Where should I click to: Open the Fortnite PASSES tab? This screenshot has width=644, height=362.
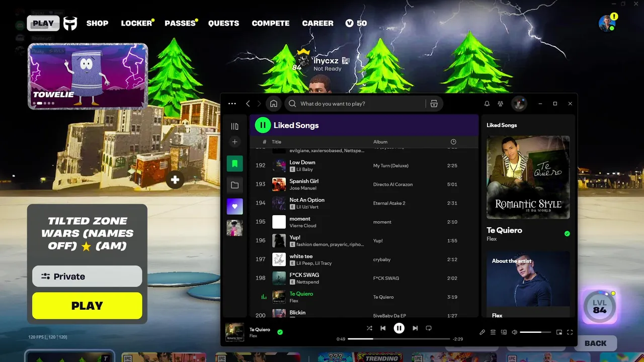click(180, 23)
